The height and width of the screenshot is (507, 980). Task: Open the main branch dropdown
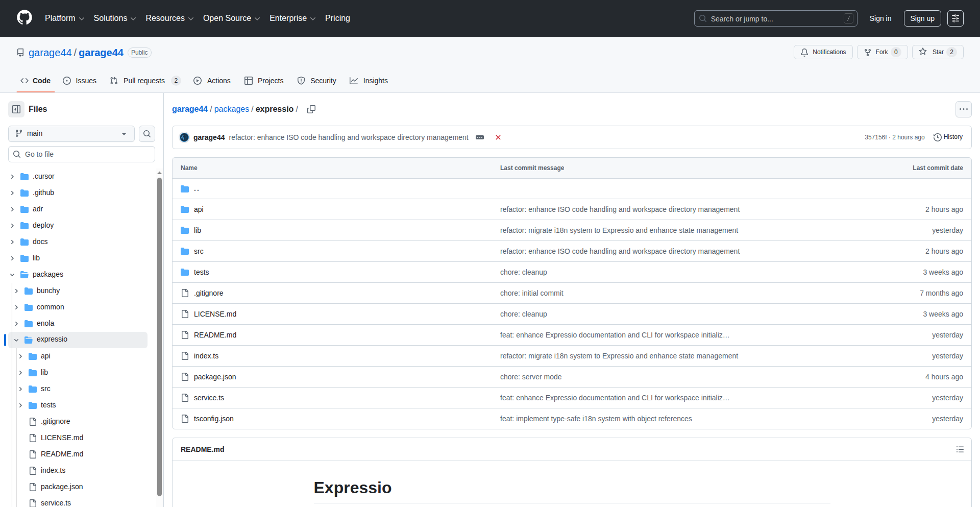tap(71, 134)
